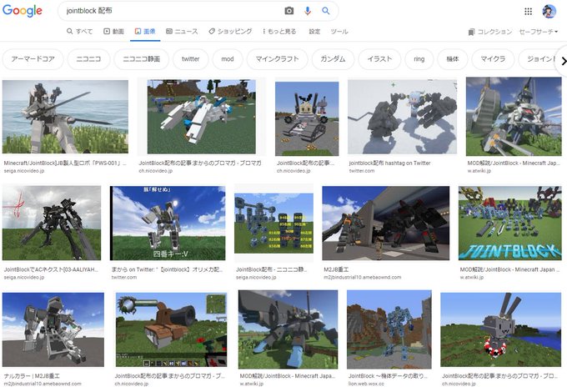Switch to the ニュース tab
This screenshot has height=392, width=567.
[x=182, y=32]
